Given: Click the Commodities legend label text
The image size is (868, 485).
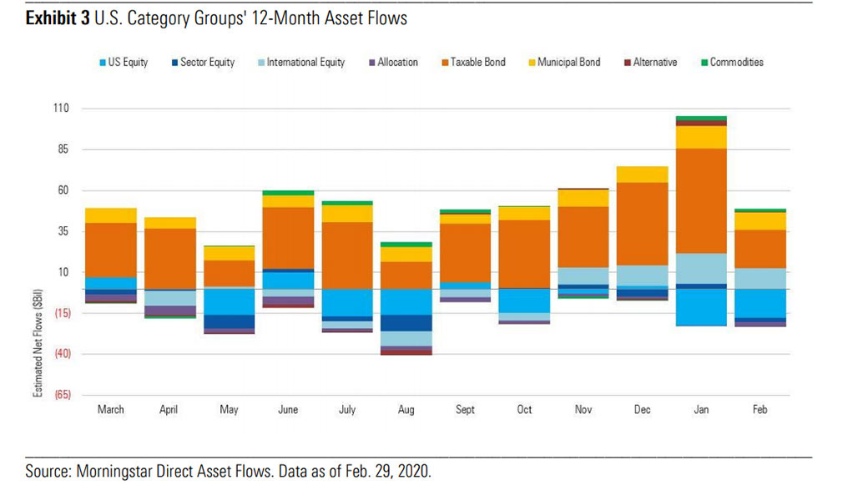Looking at the screenshot, I should coord(736,63).
